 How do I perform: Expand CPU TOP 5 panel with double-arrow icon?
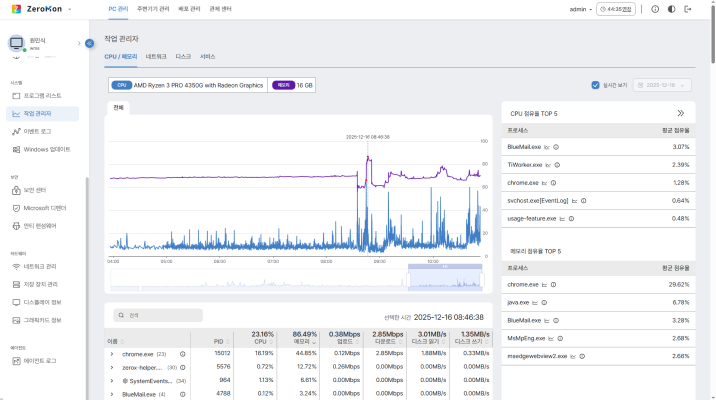681,113
